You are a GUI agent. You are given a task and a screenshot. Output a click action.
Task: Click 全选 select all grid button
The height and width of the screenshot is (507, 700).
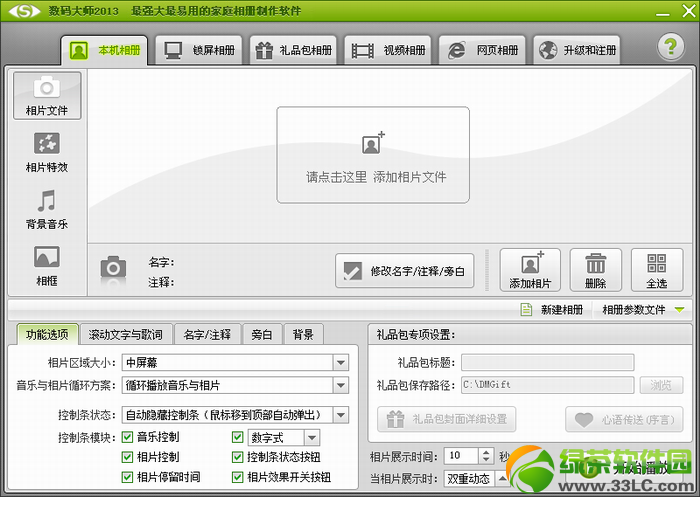pos(657,270)
